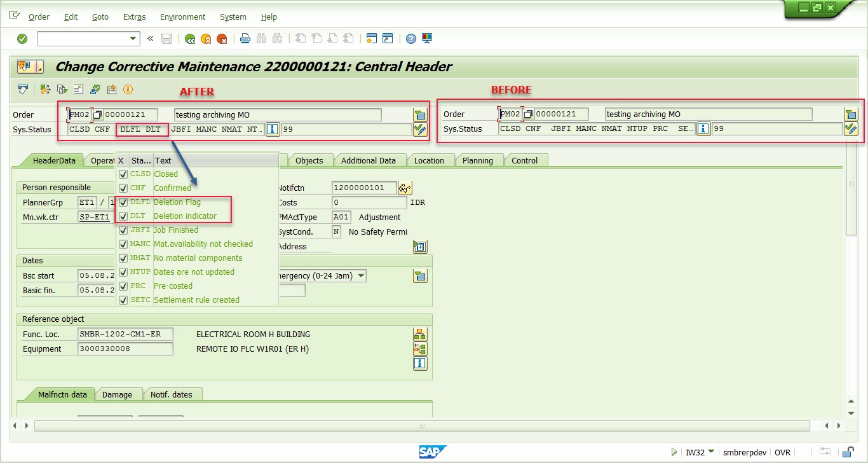Switch to the Planning tab
Viewport: 868px width, 463px height.
(x=478, y=160)
